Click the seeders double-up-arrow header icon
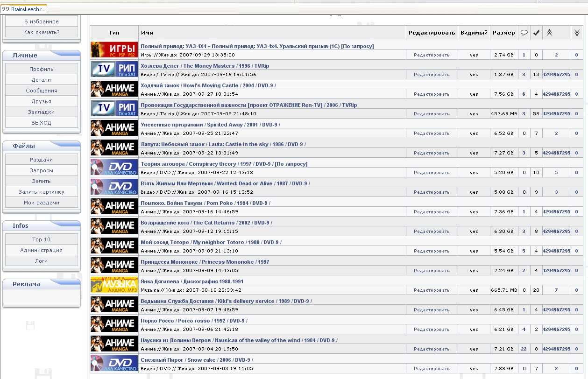Image resolution: width=588 pixels, height=379 pixels. click(549, 33)
